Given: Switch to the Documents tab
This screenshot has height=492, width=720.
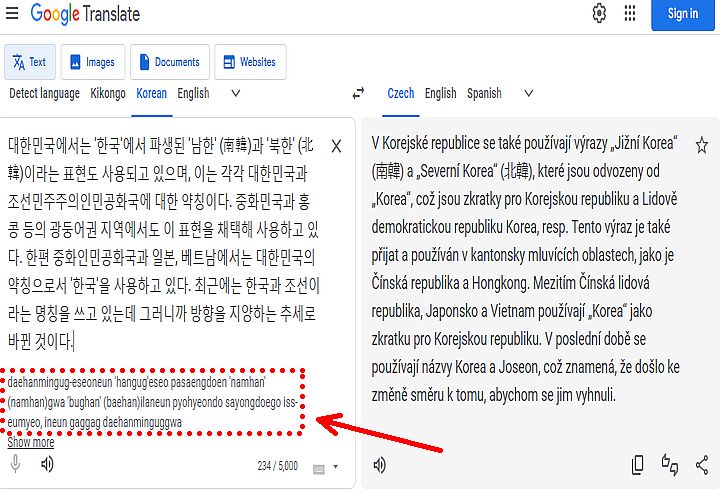Looking at the screenshot, I should (170, 62).
